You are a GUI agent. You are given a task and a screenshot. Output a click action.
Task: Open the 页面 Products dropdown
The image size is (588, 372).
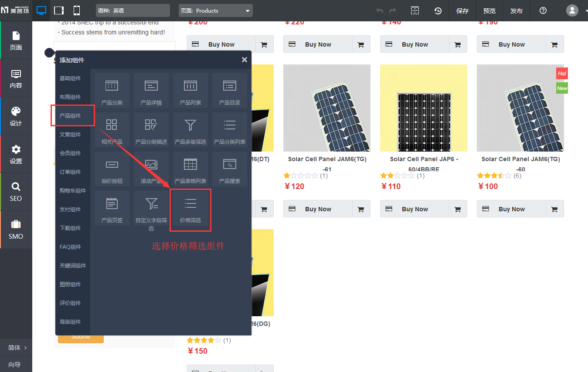[x=215, y=10]
